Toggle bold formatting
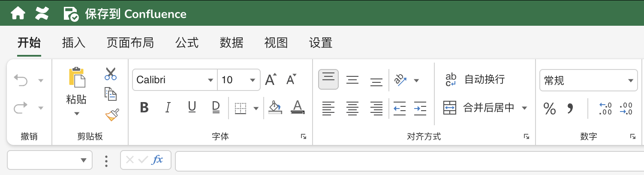Image resolution: width=644 pixels, height=175 pixels. (x=144, y=108)
